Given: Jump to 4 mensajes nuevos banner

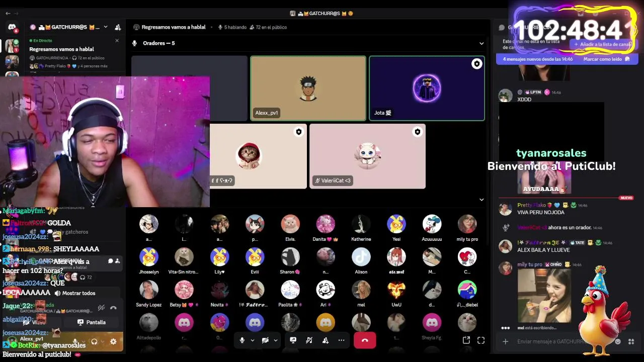Looking at the screenshot, I should point(537,59).
